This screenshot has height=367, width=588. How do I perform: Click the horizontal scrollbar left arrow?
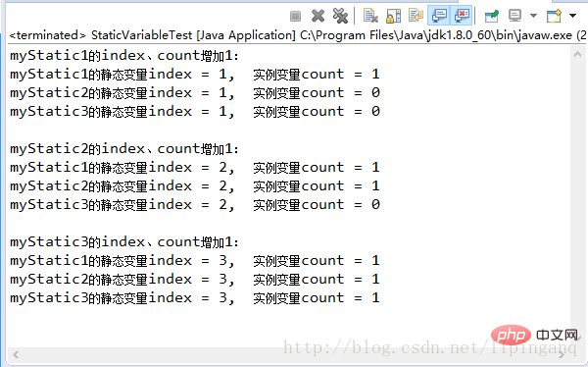coord(16,354)
